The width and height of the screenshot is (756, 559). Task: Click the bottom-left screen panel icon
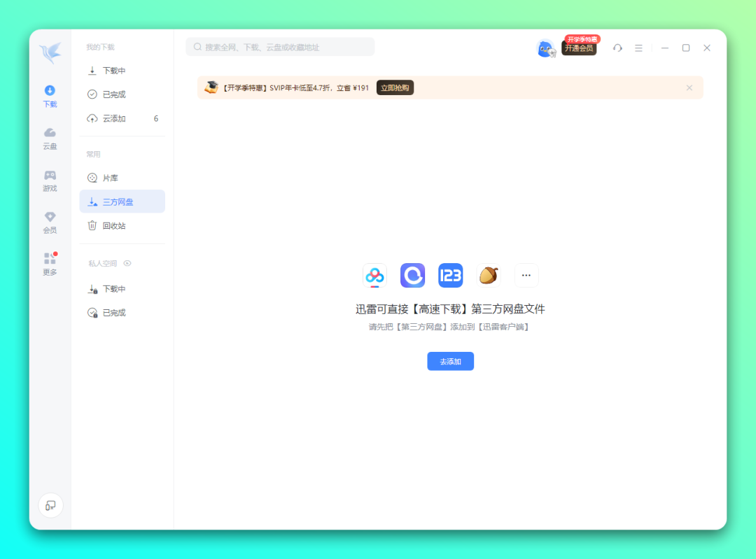pyautogui.click(x=50, y=505)
